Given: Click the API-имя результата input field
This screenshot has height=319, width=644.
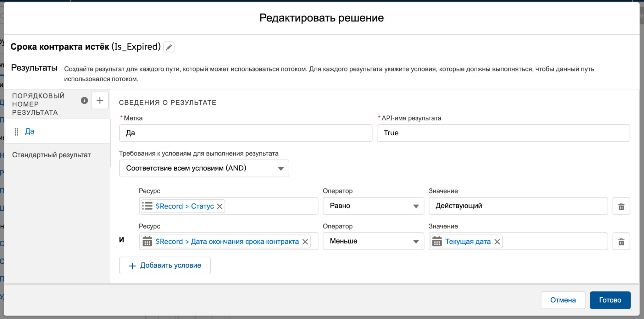Looking at the screenshot, I should click(503, 133).
